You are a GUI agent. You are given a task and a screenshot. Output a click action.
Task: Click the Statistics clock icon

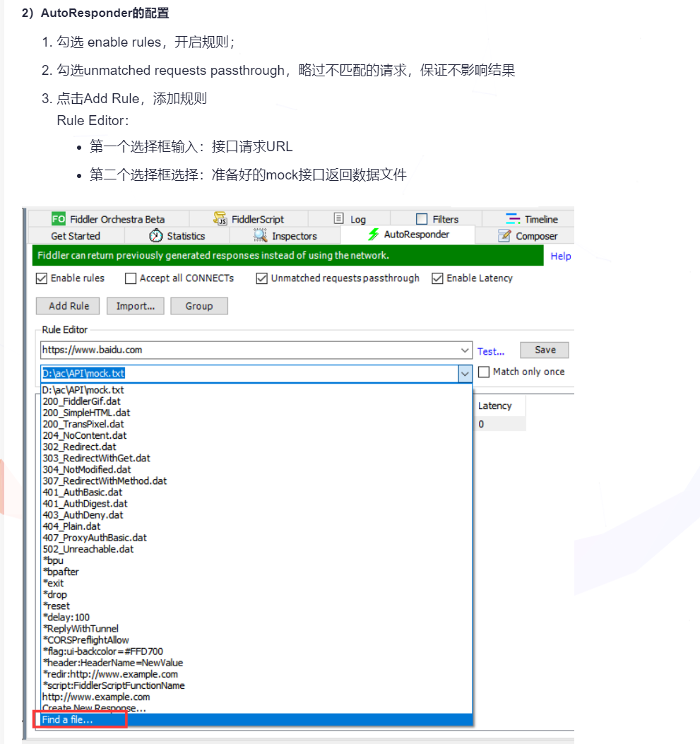pyautogui.click(x=155, y=235)
